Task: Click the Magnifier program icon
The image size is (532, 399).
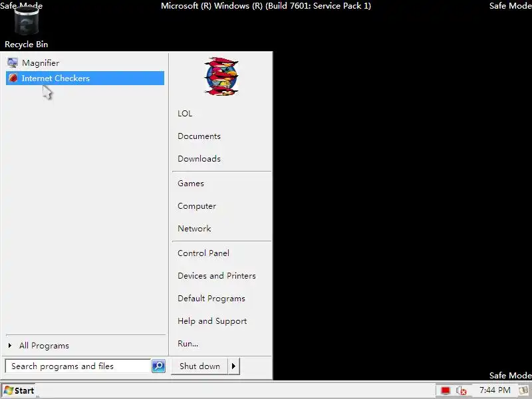Action: click(13, 63)
